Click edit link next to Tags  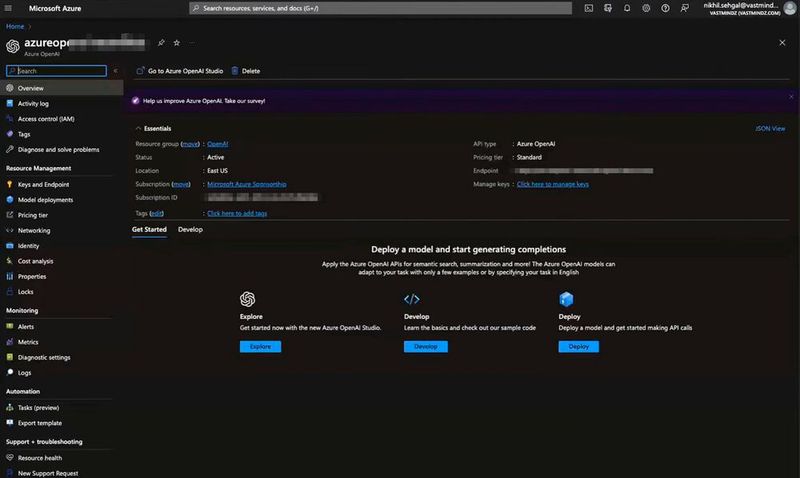coord(157,213)
